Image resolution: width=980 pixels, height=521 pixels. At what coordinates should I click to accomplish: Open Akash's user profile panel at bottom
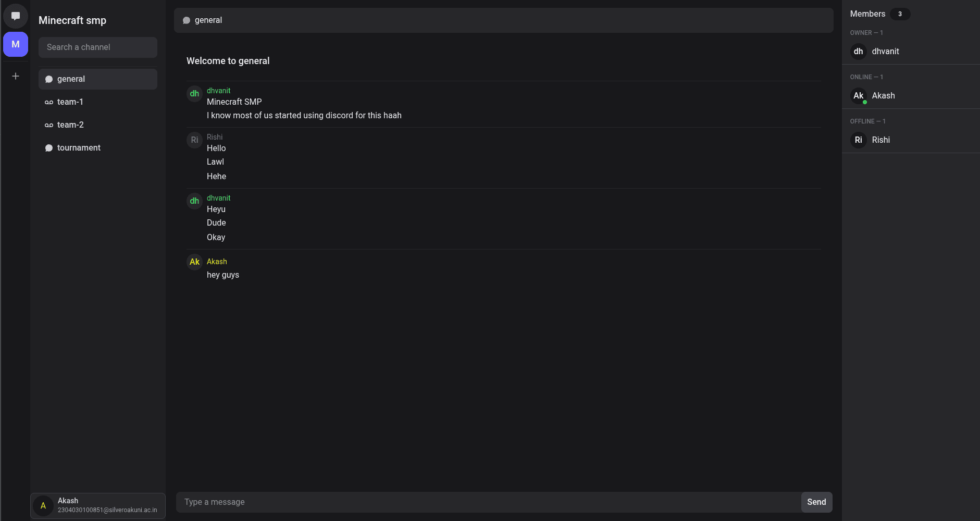(98, 505)
